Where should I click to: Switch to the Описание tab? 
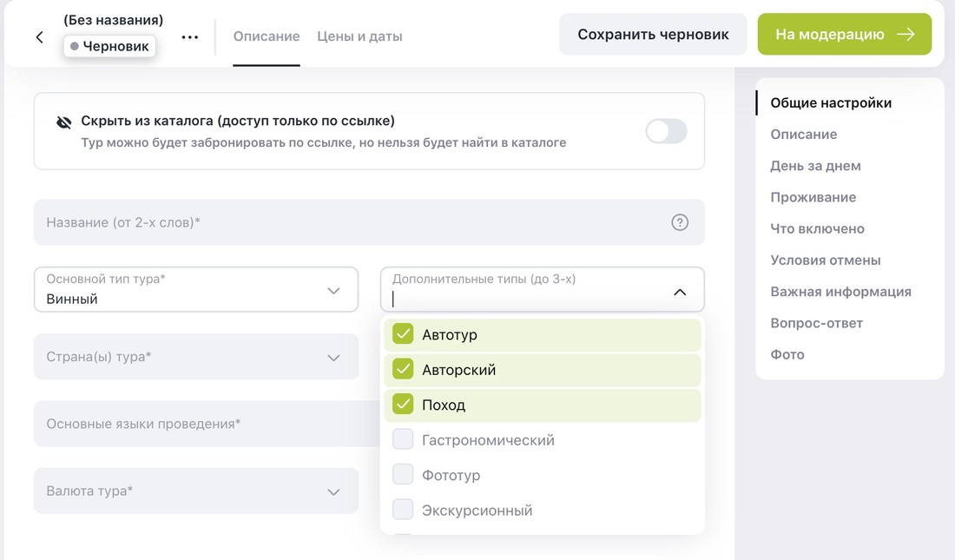point(267,36)
